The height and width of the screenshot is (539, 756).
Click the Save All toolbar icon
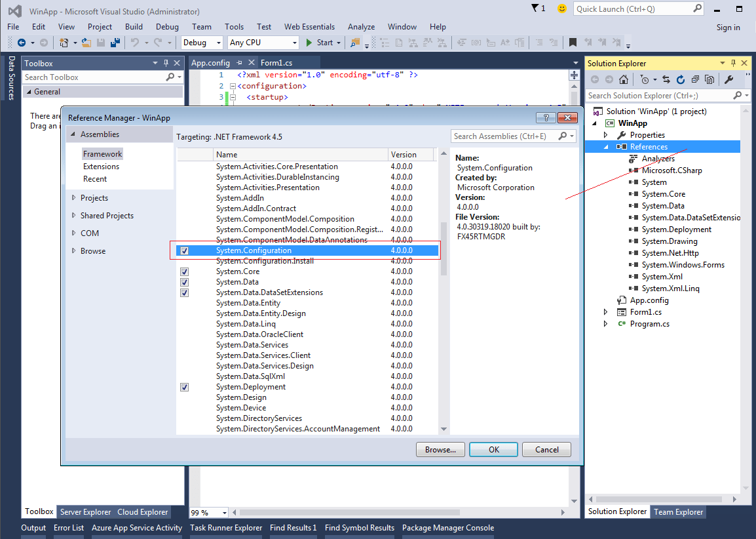pyautogui.click(x=115, y=43)
